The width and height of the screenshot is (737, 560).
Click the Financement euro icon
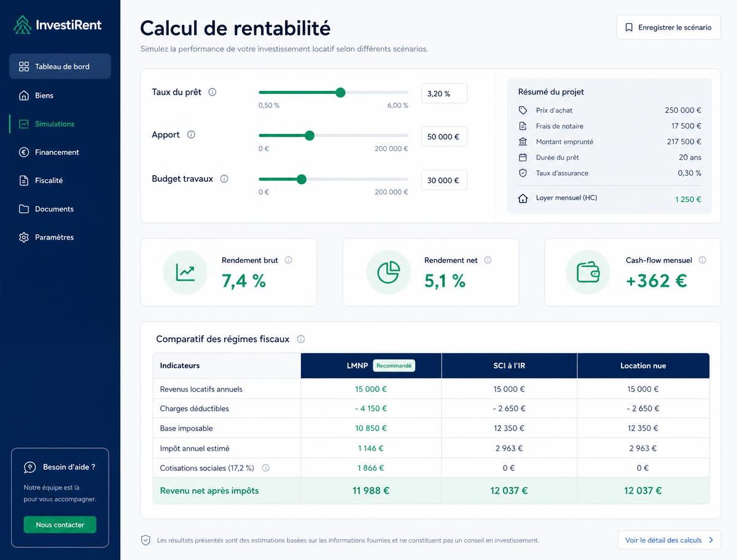(24, 152)
